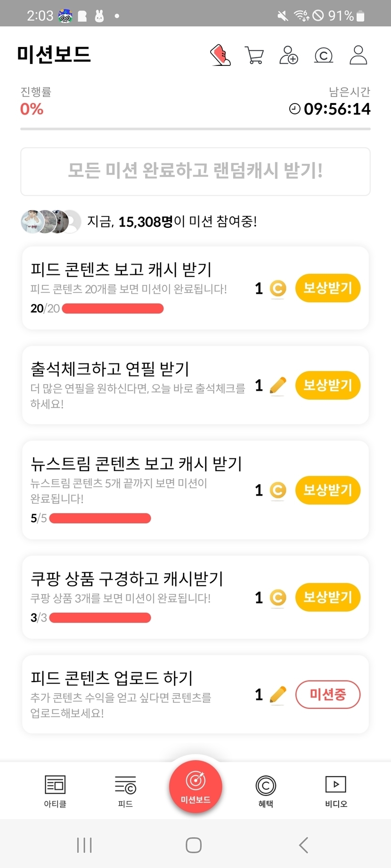Tap the participant avatars thumbnail group
Image resolution: width=391 pixels, height=868 pixels.
tap(51, 221)
